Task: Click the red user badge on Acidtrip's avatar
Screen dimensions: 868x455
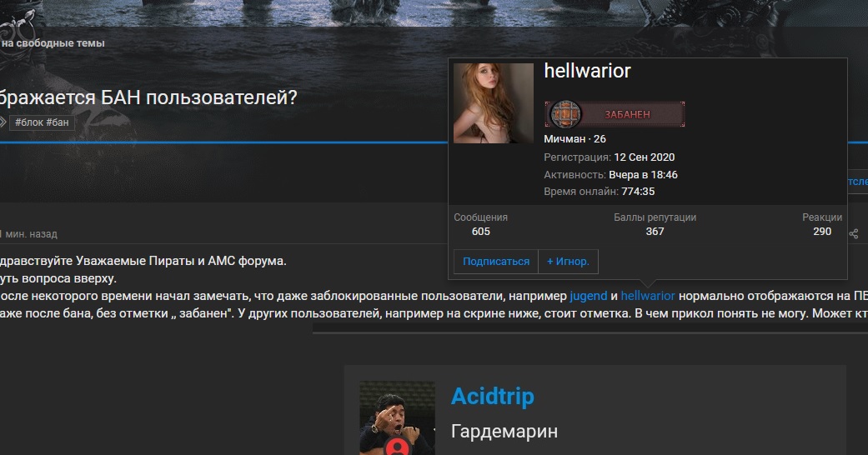Action: click(x=397, y=446)
